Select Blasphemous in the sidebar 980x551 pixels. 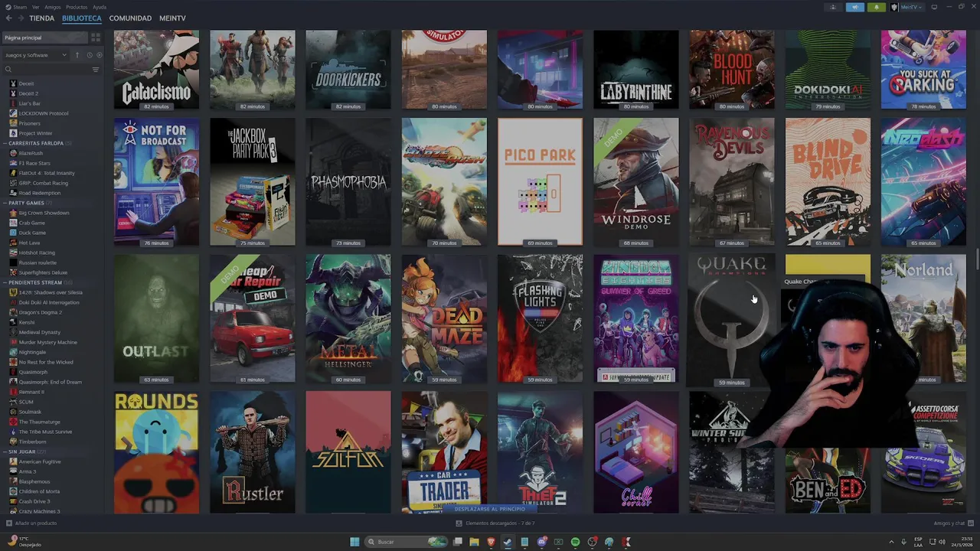pyautogui.click(x=34, y=481)
